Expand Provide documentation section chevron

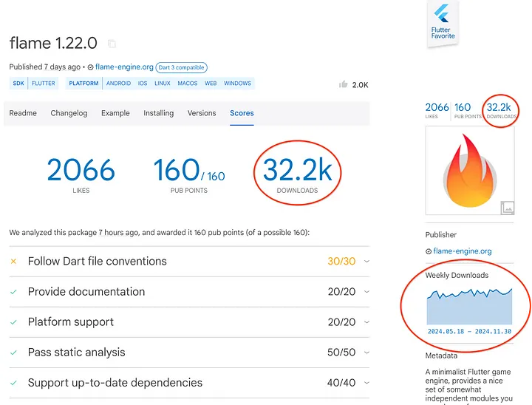click(x=366, y=292)
